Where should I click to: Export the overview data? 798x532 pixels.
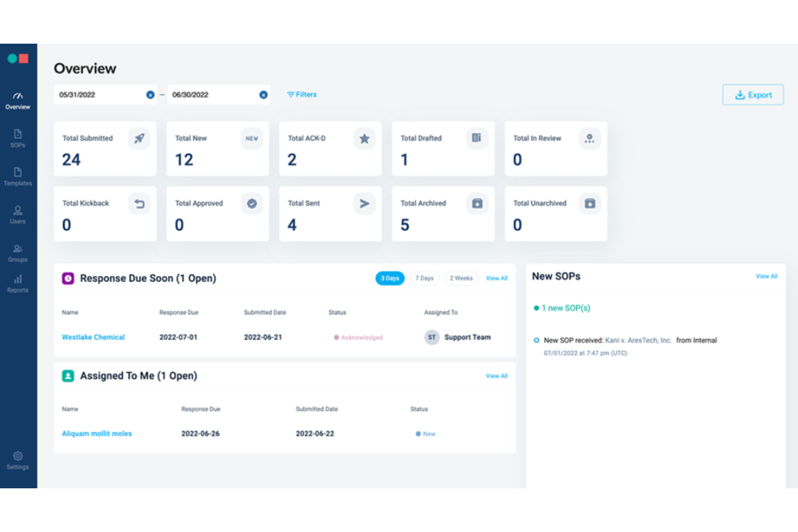(x=753, y=95)
